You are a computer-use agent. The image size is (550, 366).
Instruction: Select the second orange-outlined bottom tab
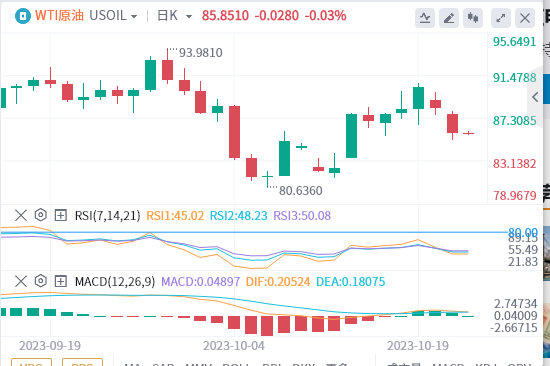(x=82, y=362)
